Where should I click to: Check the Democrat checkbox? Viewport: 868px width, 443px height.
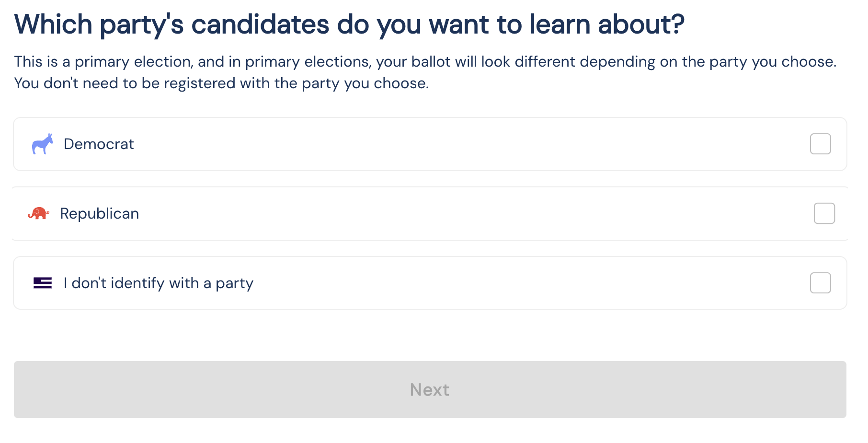point(820,144)
